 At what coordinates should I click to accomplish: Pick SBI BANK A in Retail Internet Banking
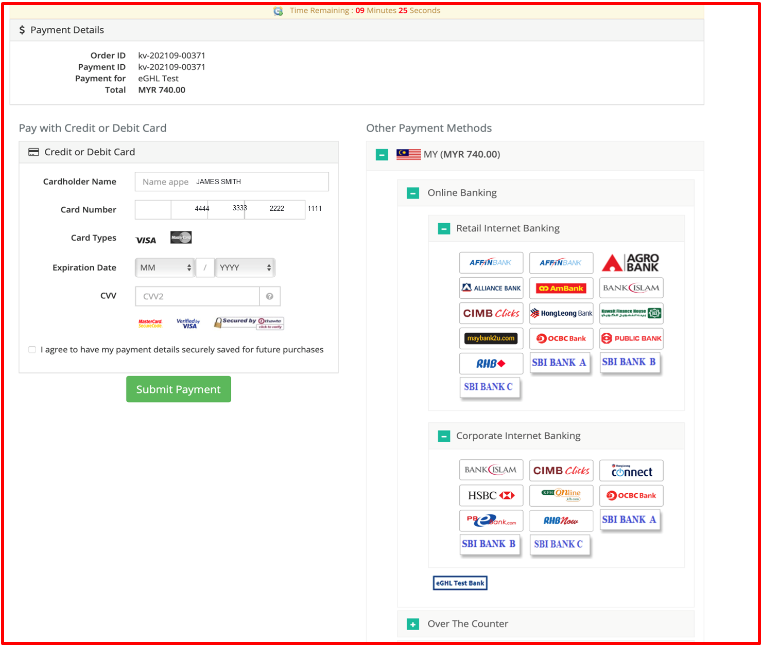point(560,363)
